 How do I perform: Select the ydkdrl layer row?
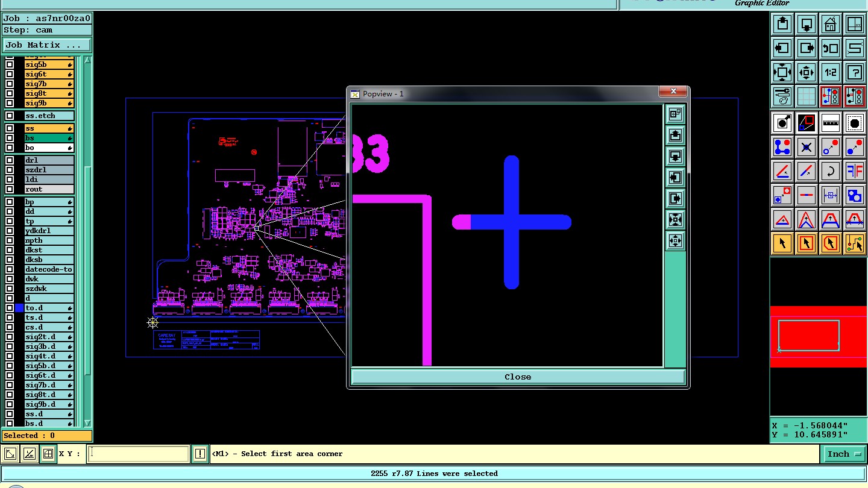click(49, 231)
